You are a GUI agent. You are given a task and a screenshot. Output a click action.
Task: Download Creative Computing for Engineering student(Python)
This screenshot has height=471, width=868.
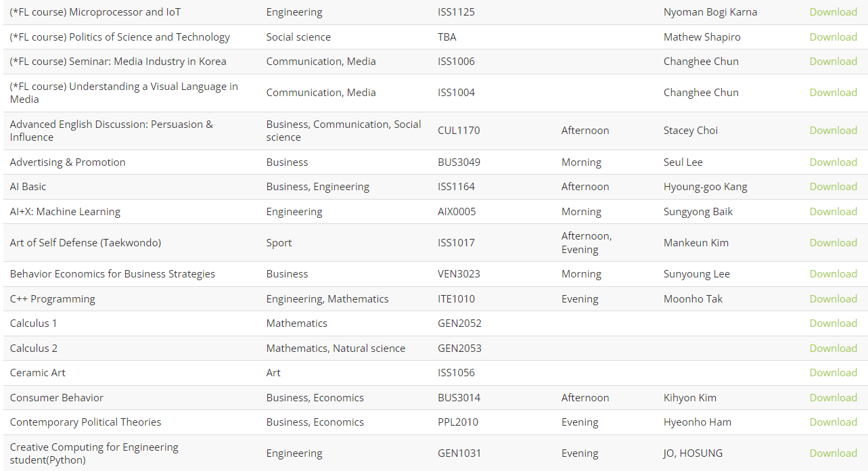tap(833, 453)
